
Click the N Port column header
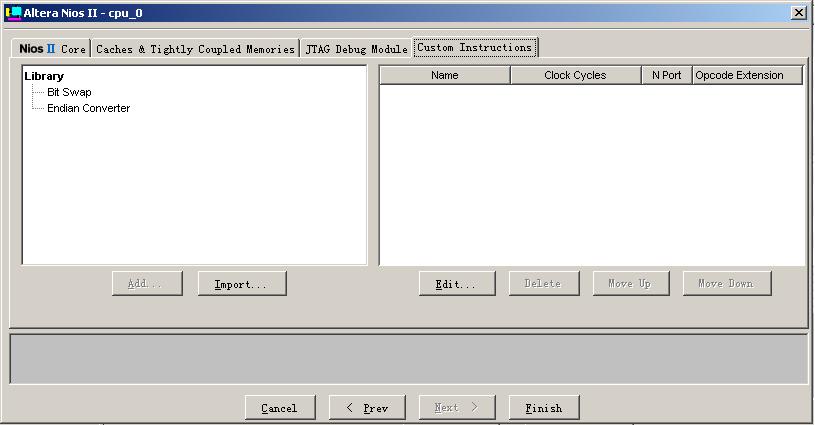(x=666, y=75)
